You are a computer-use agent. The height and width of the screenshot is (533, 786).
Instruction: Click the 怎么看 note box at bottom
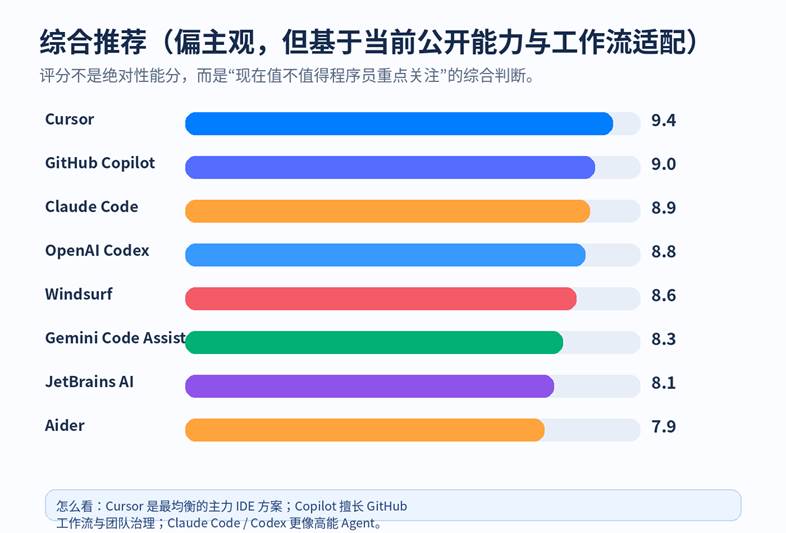(x=392, y=506)
